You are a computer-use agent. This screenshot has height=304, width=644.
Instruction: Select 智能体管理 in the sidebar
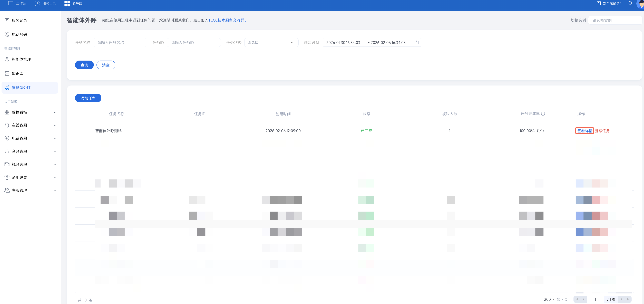click(x=21, y=60)
